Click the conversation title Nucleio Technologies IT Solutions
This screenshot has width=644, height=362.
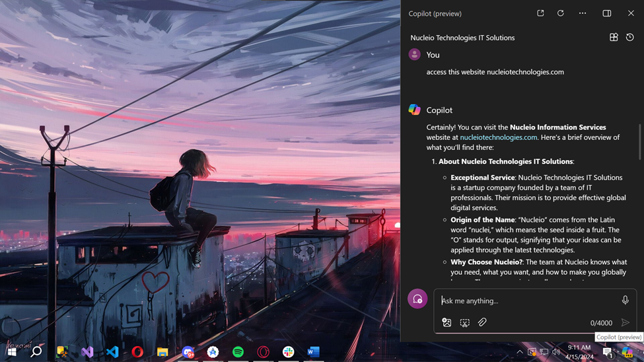(x=462, y=38)
